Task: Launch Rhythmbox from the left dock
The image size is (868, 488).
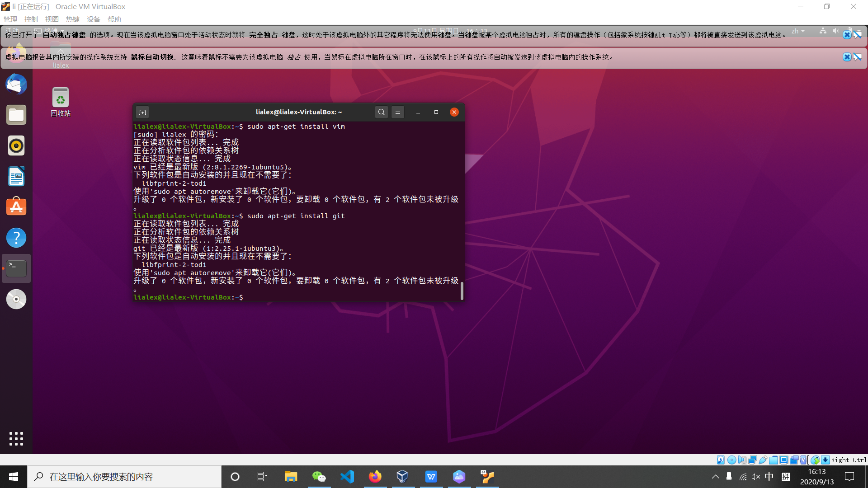Action: tap(16, 145)
